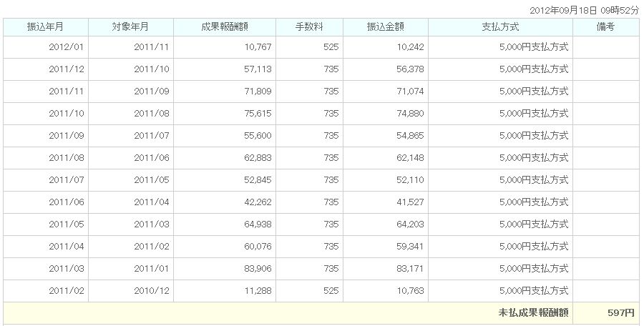Select the 2012/01 transfer date cell
The width and height of the screenshot is (644, 326).
tap(46, 47)
